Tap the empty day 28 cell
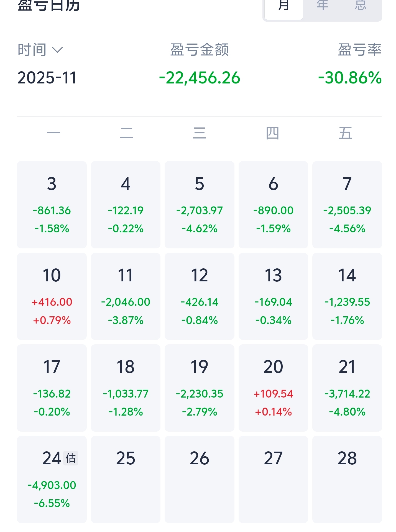Screen dimensions: 396x532 click(x=347, y=479)
